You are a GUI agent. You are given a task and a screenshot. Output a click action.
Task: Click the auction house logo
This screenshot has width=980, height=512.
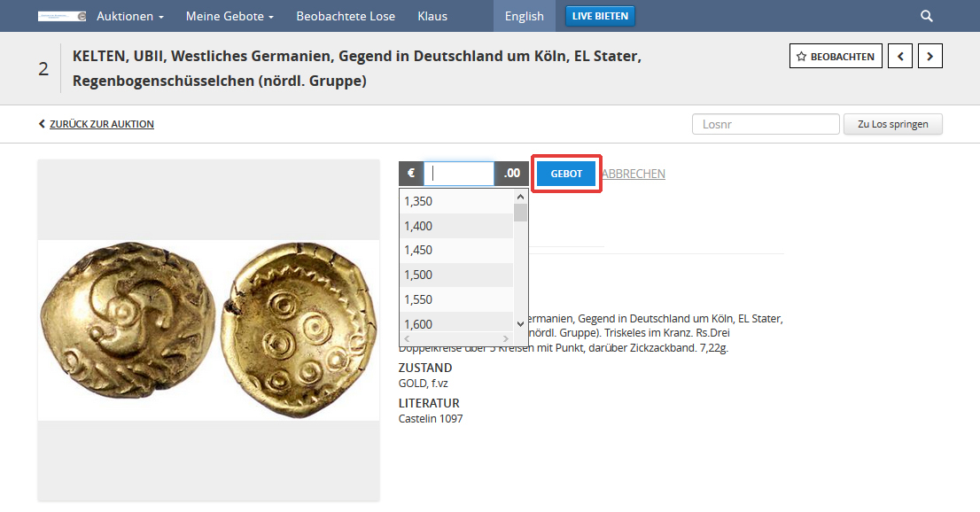62,16
